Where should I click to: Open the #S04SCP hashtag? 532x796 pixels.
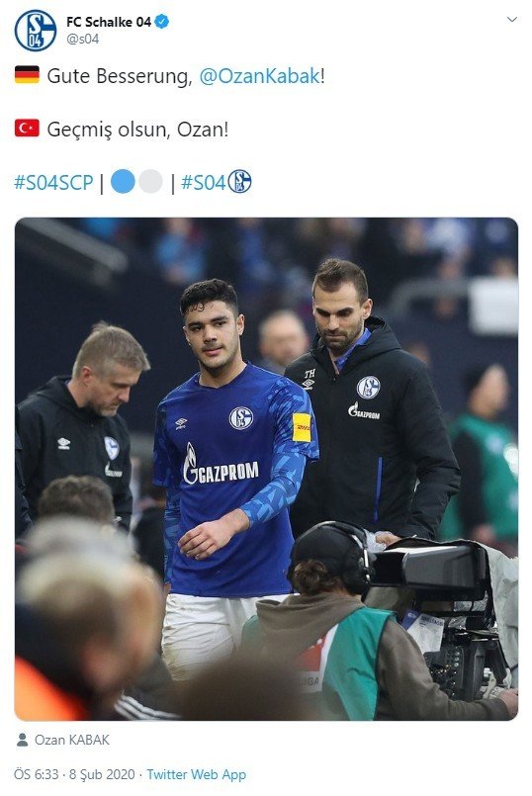(53, 182)
